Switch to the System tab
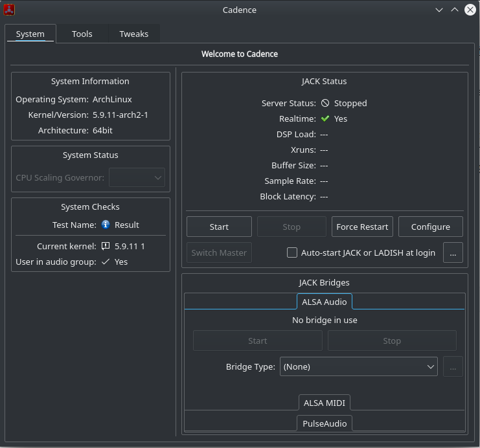 click(30, 34)
